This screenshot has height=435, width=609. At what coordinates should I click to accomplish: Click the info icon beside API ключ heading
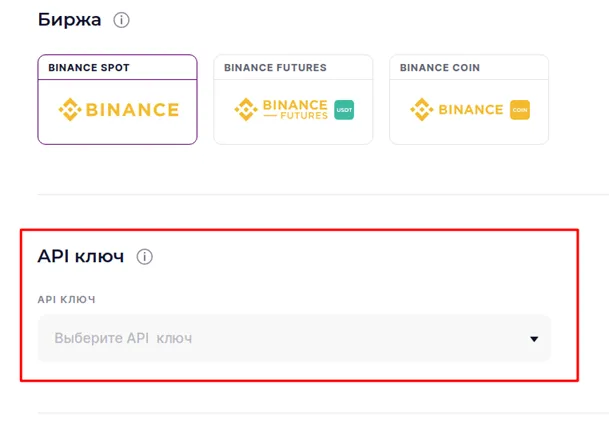click(x=145, y=257)
